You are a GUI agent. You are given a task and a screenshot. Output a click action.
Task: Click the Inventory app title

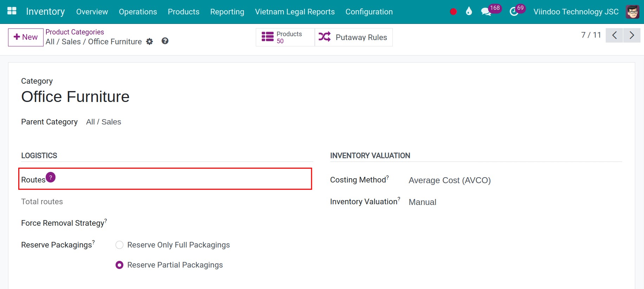click(45, 12)
